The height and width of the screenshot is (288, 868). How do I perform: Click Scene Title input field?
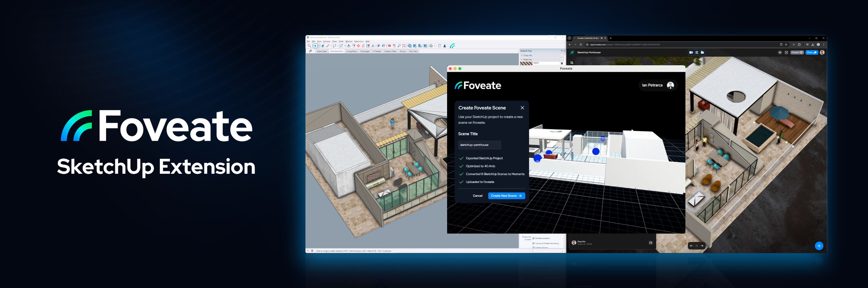pos(479,145)
